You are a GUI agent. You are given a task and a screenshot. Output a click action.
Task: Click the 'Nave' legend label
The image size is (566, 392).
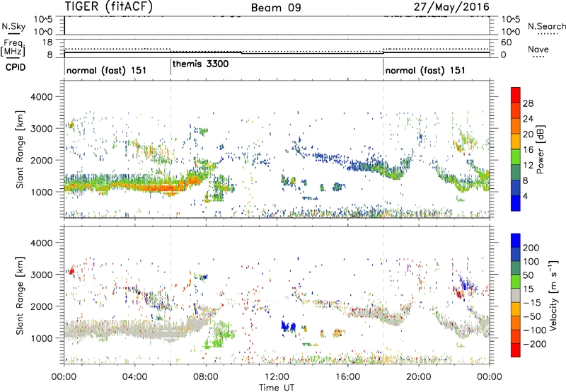pyautogui.click(x=538, y=49)
